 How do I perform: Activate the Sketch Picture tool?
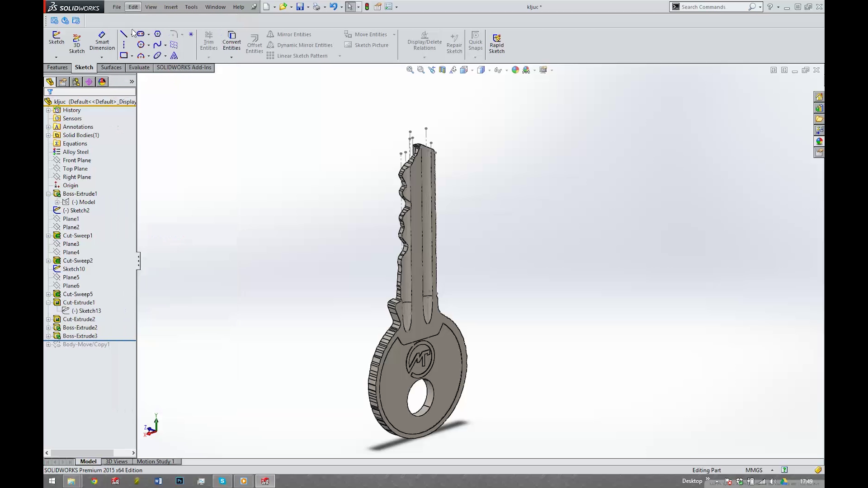pos(367,45)
